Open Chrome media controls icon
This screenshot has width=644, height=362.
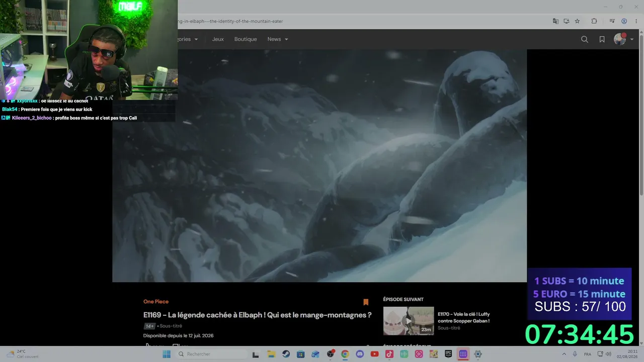[x=612, y=21]
